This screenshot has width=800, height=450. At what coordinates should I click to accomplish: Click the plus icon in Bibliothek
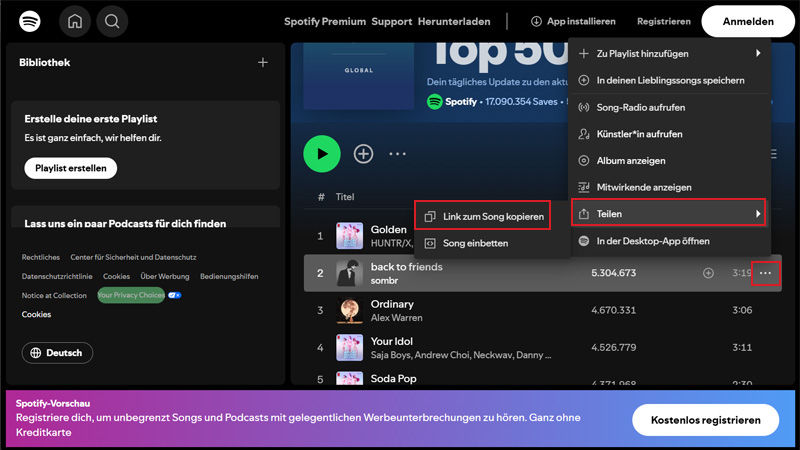263,62
